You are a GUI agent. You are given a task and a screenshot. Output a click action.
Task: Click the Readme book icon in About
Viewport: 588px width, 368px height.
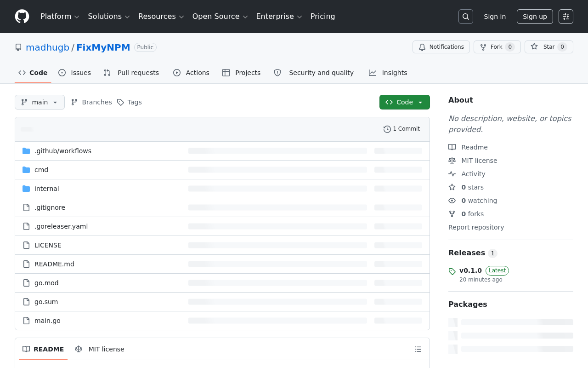click(x=452, y=147)
